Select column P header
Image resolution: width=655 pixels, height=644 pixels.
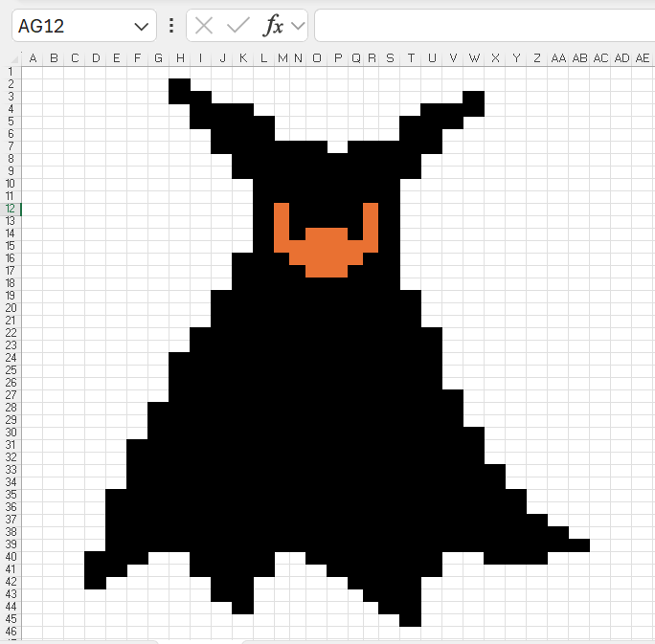pos(338,58)
